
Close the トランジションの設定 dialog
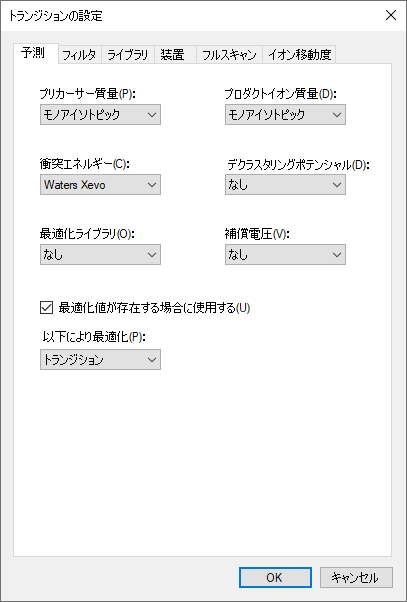click(390, 15)
